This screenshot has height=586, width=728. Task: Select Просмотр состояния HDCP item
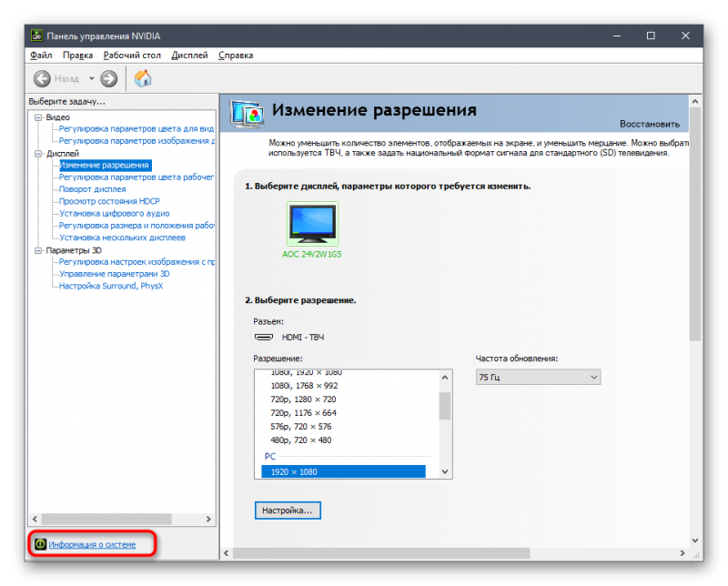click(x=109, y=201)
